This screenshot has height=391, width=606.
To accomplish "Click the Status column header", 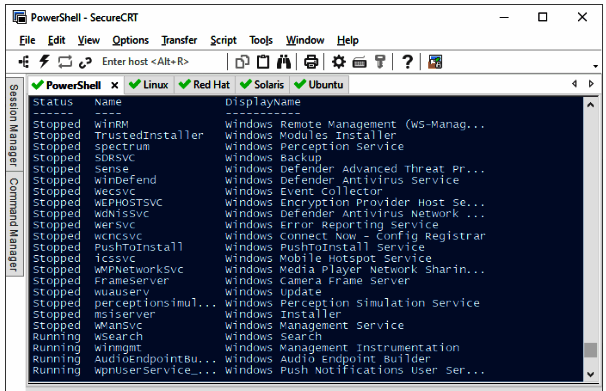I will [x=53, y=102].
